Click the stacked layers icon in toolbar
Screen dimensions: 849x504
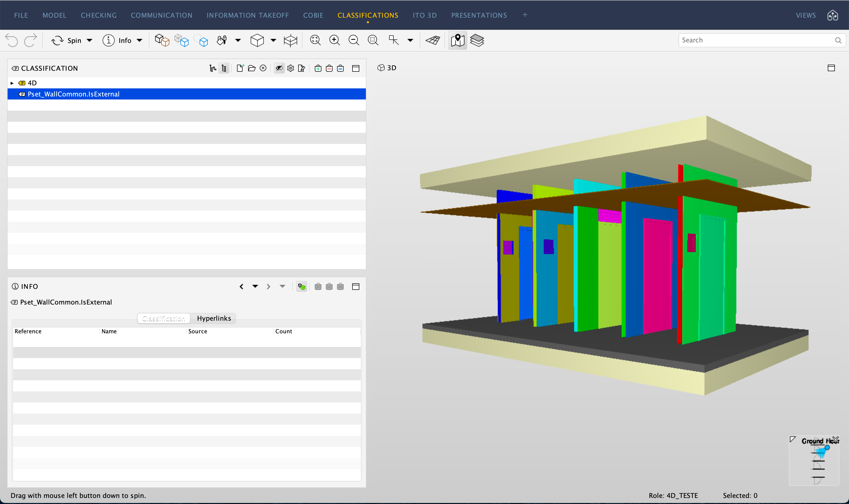[477, 40]
